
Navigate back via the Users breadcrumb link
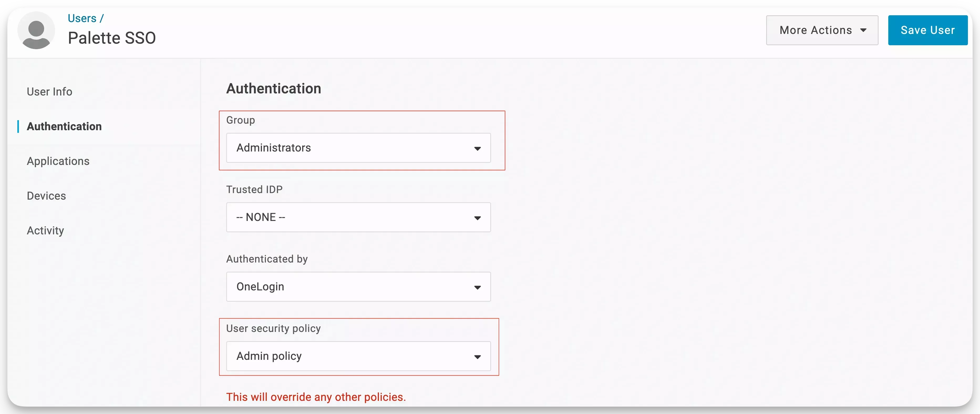tap(82, 18)
